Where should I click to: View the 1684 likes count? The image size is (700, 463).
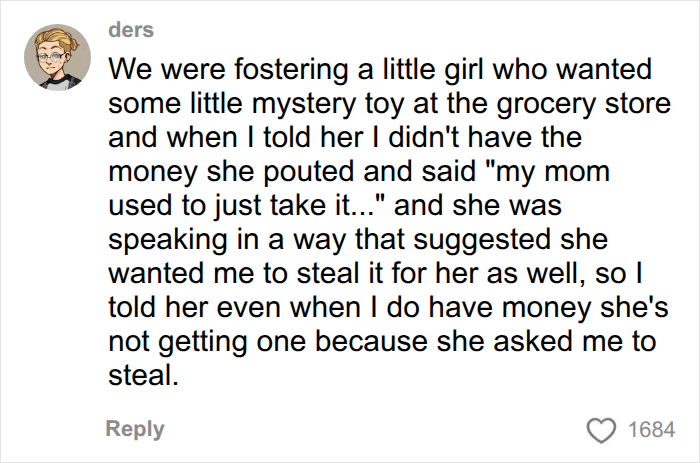tap(651, 430)
